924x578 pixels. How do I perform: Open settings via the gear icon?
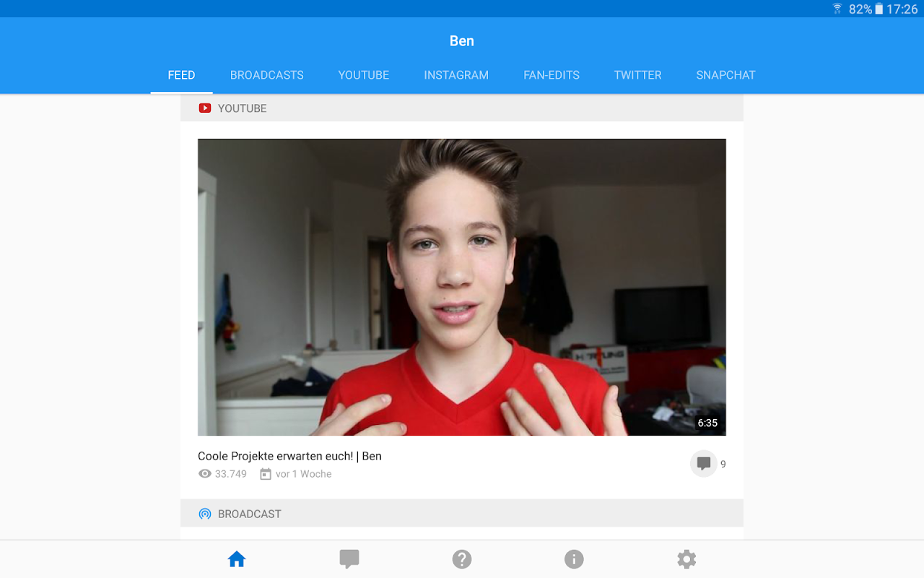click(687, 559)
